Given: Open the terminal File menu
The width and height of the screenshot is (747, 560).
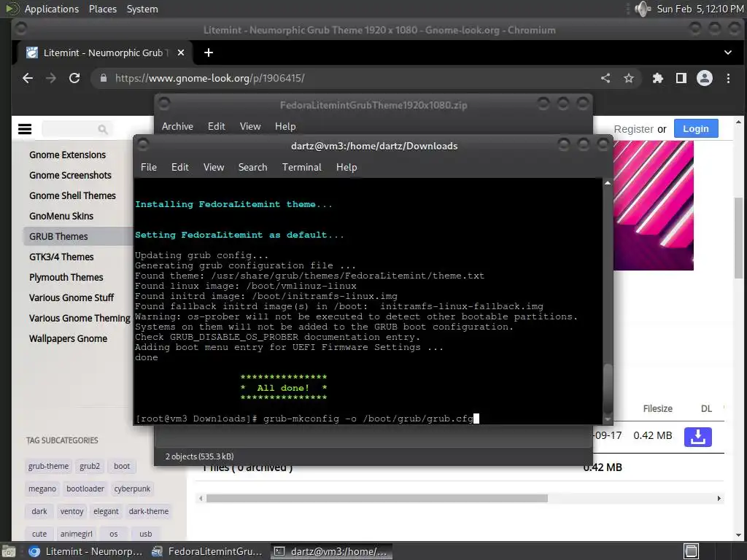Looking at the screenshot, I should coord(149,167).
